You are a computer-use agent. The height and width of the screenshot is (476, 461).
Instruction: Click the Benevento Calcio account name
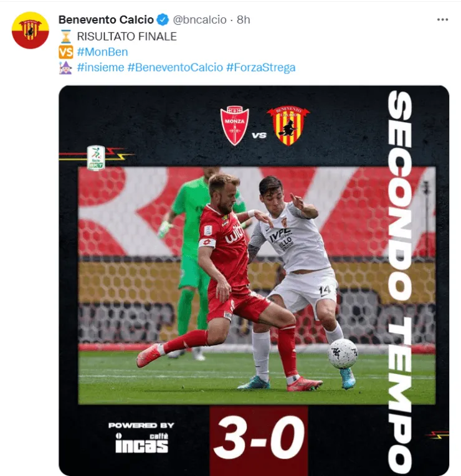[x=106, y=20]
